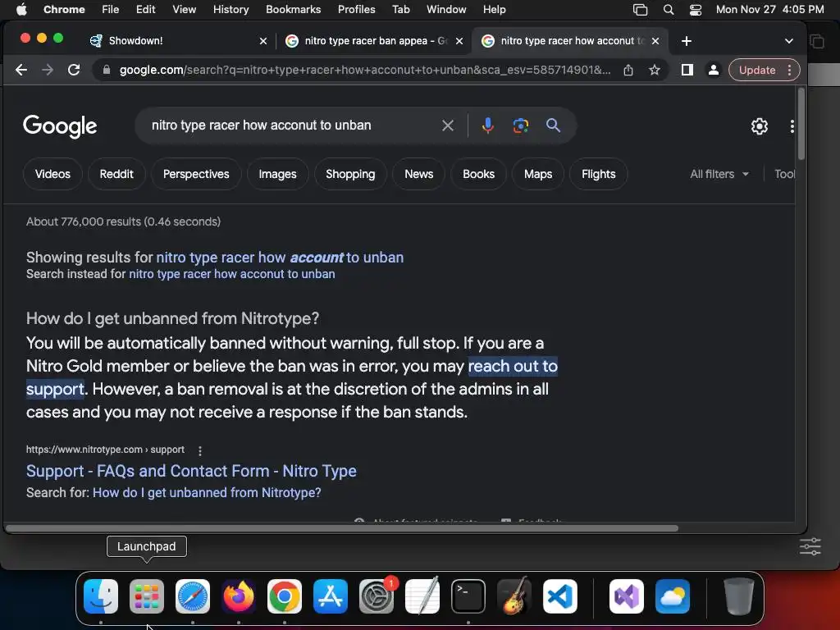Click the horizontal page scrollbar

coord(342,528)
